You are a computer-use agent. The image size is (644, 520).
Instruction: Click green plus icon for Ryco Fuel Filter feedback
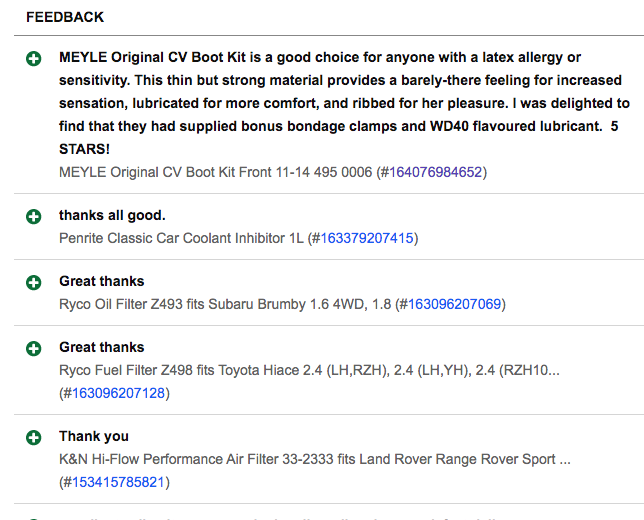tap(34, 348)
